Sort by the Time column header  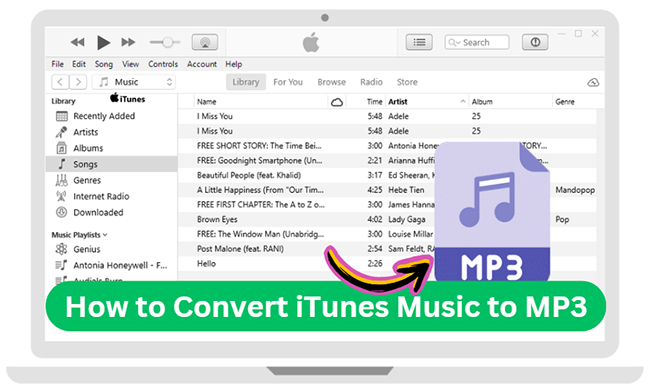coord(374,102)
